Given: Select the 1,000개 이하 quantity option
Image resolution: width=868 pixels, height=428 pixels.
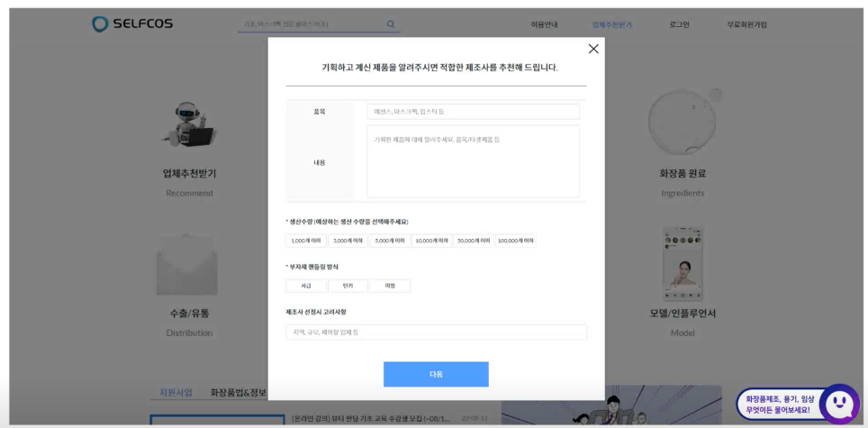Looking at the screenshot, I should coord(305,241).
